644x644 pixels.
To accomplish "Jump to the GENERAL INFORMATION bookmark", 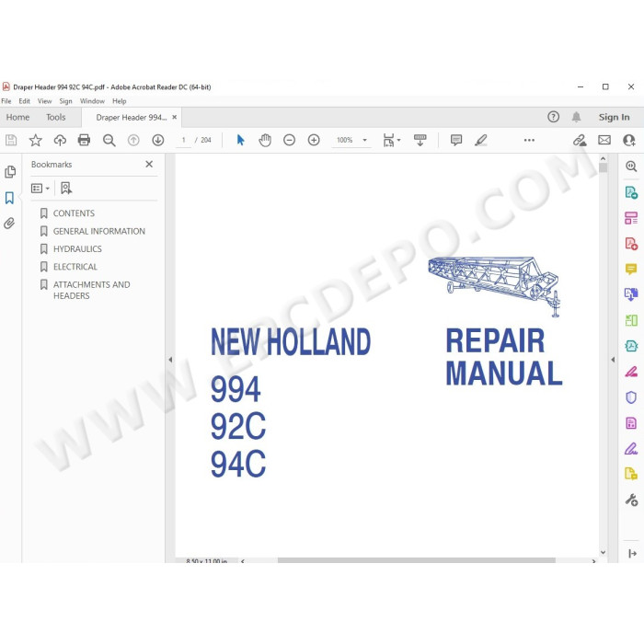I will (99, 231).
